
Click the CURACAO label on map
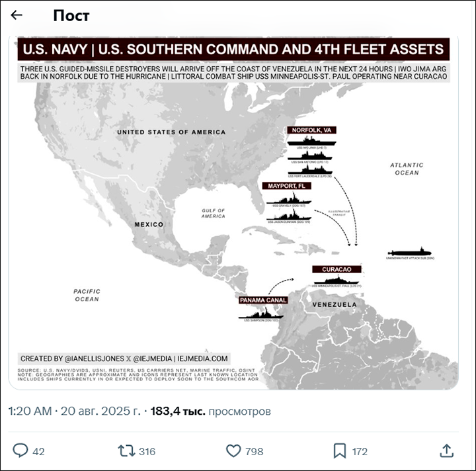[340, 269]
